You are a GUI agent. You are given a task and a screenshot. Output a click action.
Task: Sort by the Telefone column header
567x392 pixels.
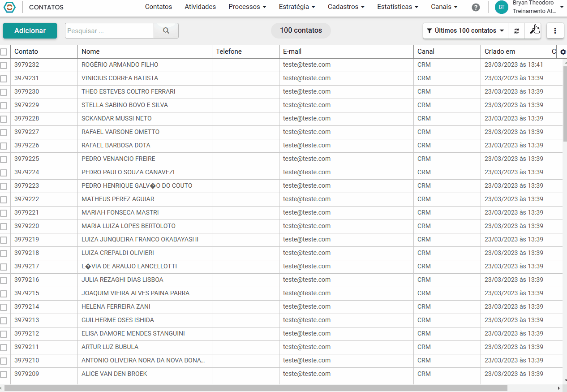(246, 52)
